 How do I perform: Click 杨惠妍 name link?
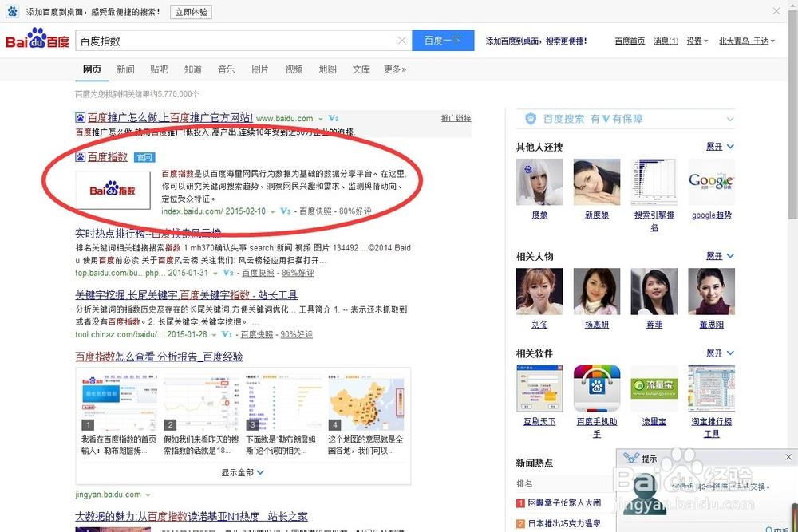coord(596,324)
